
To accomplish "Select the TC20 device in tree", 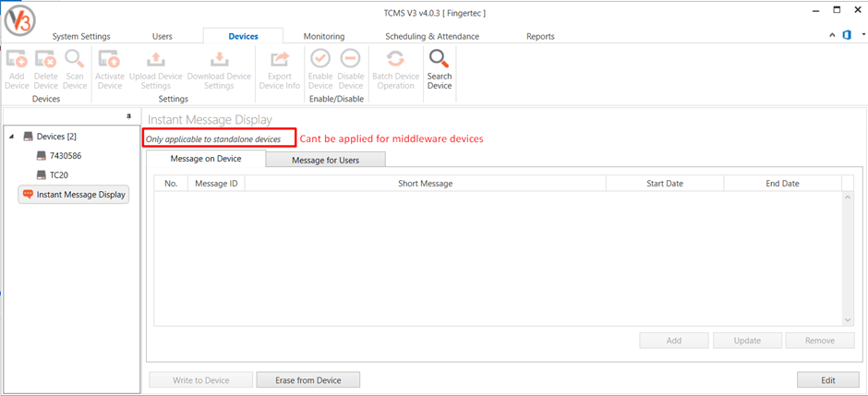I will point(59,174).
